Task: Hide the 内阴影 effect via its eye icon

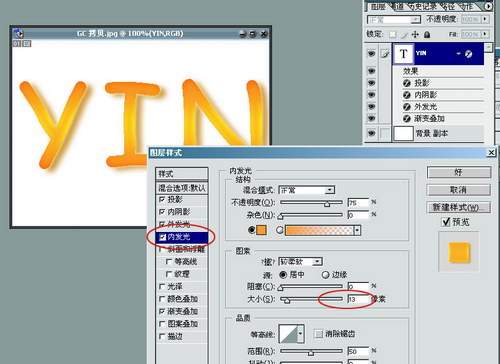Action: [x=371, y=95]
